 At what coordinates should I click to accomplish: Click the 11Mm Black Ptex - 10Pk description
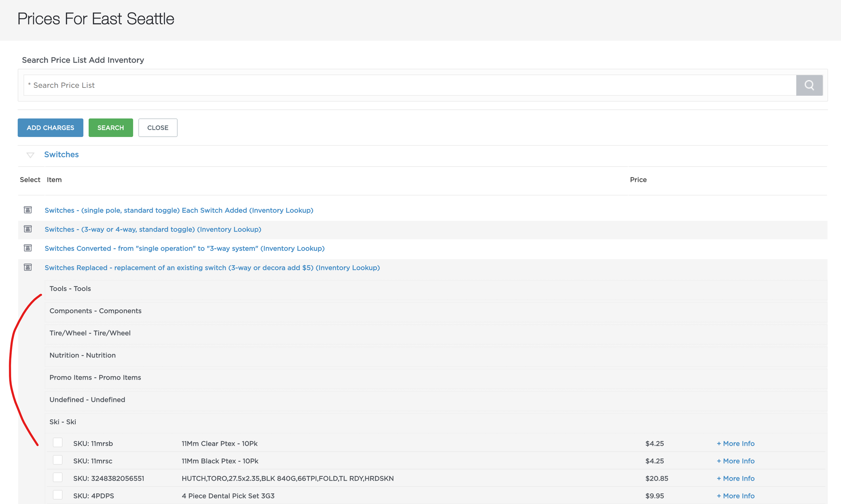pos(220,461)
